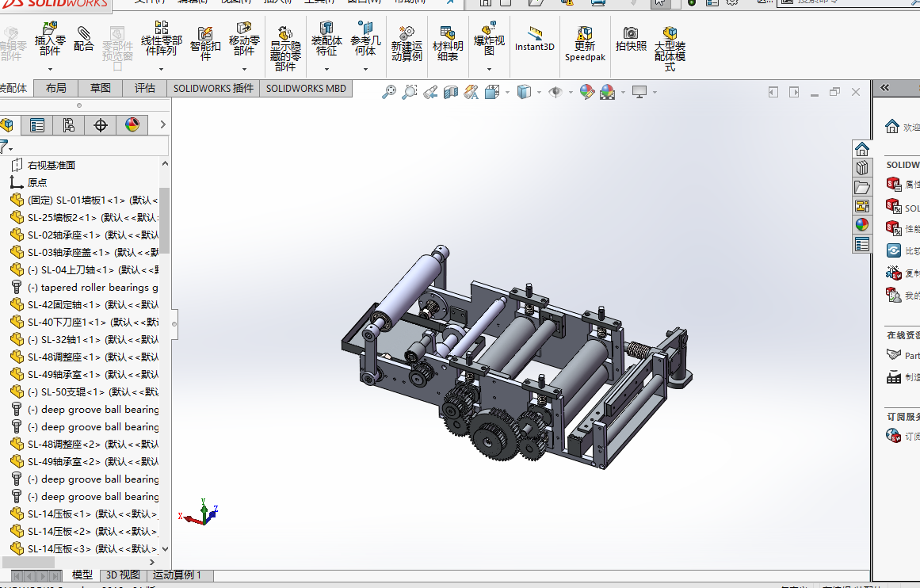The image size is (920, 588).
Task: Switch to 模型 bottom tab
Action: point(82,575)
